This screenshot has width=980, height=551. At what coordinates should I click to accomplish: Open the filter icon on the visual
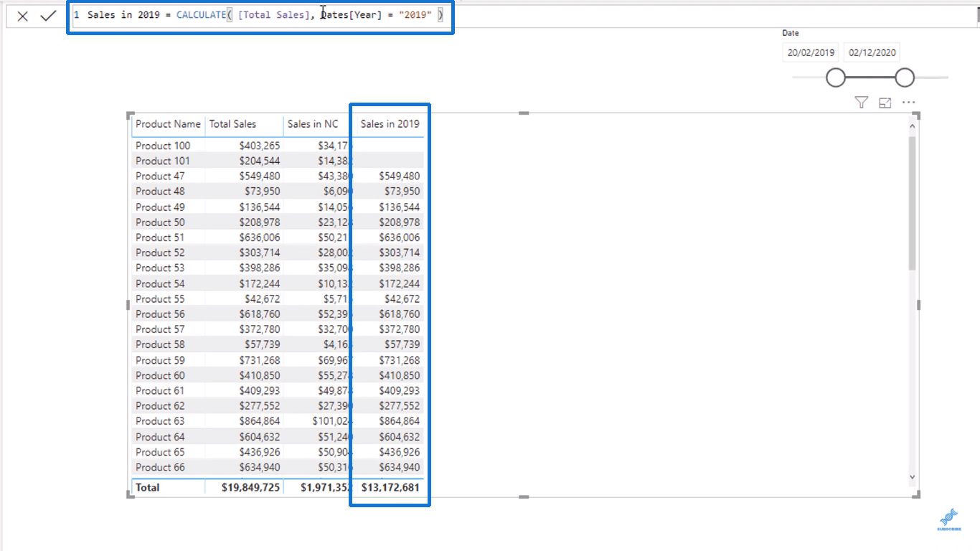coord(862,103)
